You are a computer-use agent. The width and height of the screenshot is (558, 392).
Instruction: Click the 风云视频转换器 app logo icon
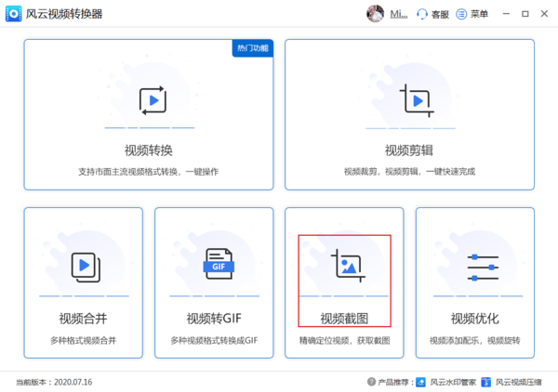point(13,14)
